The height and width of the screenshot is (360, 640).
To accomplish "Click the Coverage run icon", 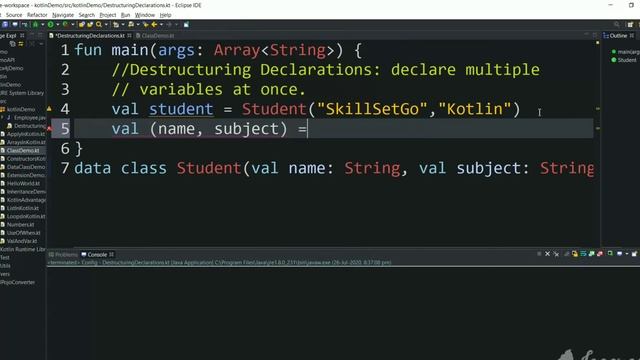I will [x=65, y=24].
